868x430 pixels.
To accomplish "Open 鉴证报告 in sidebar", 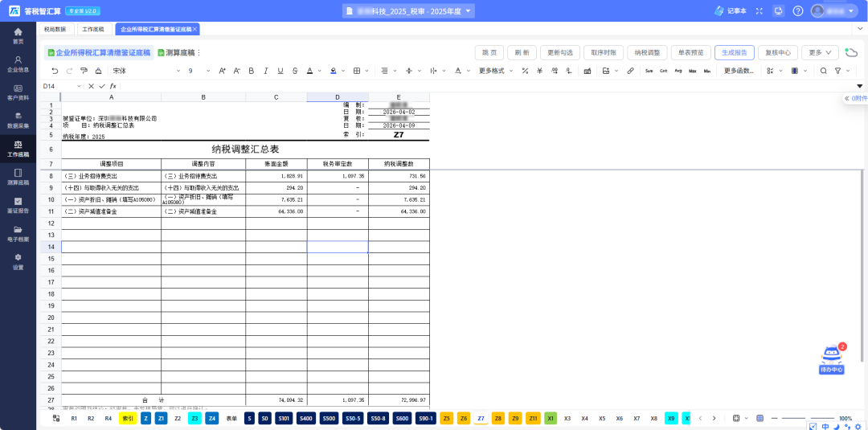I will [18, 205].
